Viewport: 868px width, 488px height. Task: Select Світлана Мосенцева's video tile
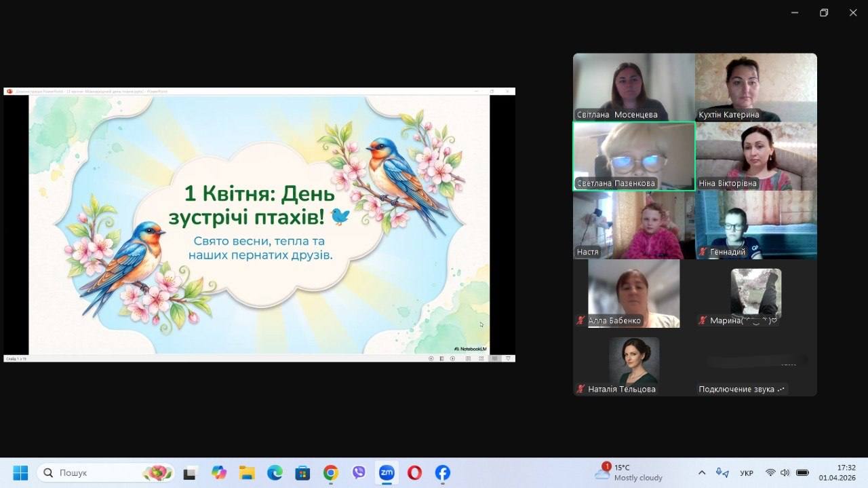click(634, 87)
